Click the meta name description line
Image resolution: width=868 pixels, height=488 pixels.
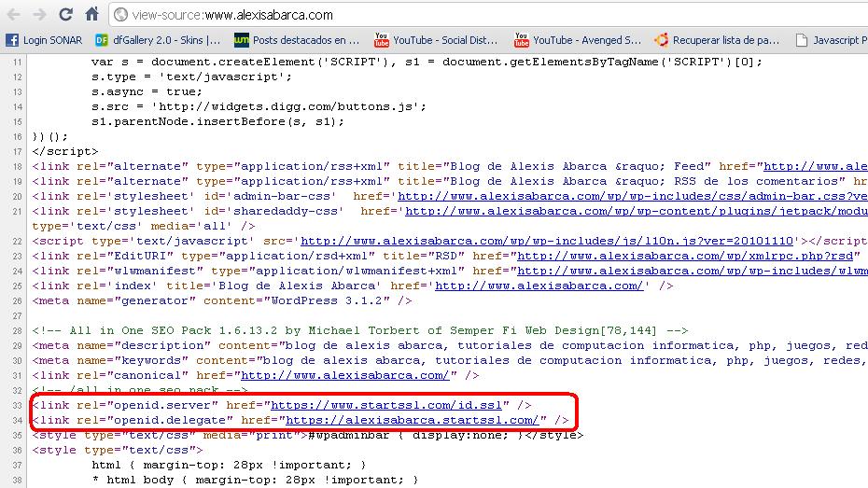[x=450, y=346]
